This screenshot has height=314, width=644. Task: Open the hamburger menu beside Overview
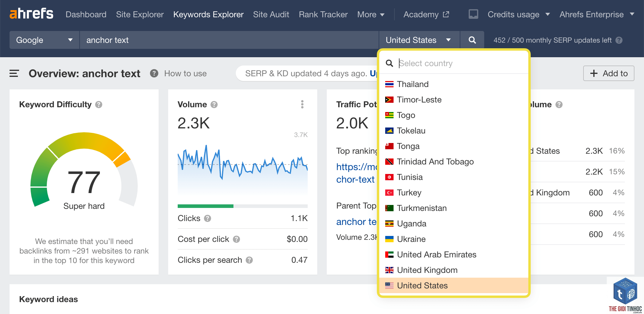tap(14, 73)
